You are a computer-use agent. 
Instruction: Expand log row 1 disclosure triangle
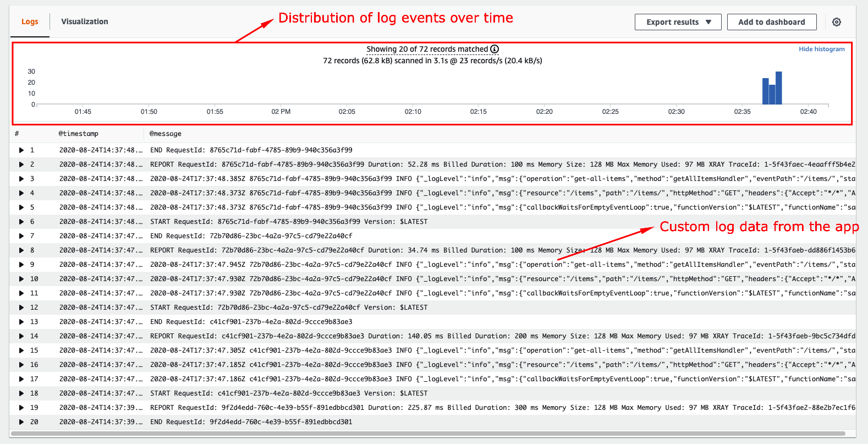pyautogui.click(x=21, y=150)
